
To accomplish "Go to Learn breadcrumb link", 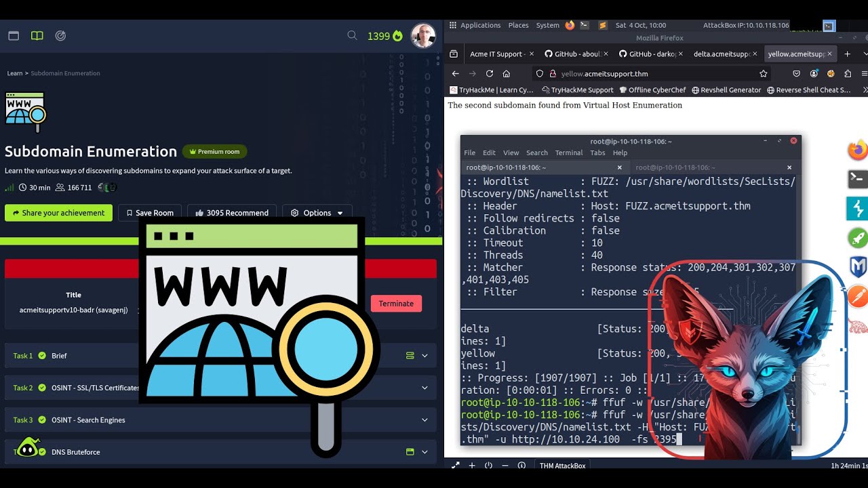I will 15,73.
